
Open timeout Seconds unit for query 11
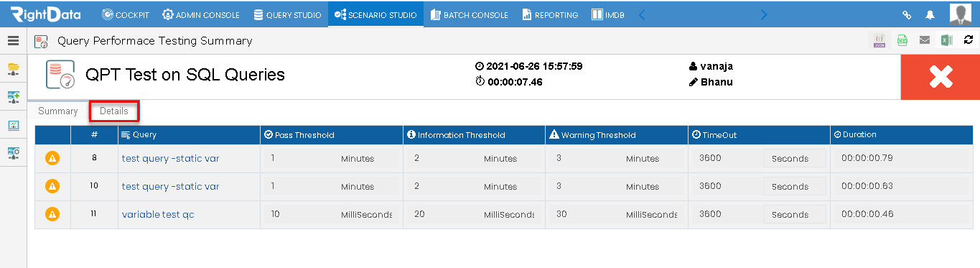pyautogui.click(x=795, y=214)
